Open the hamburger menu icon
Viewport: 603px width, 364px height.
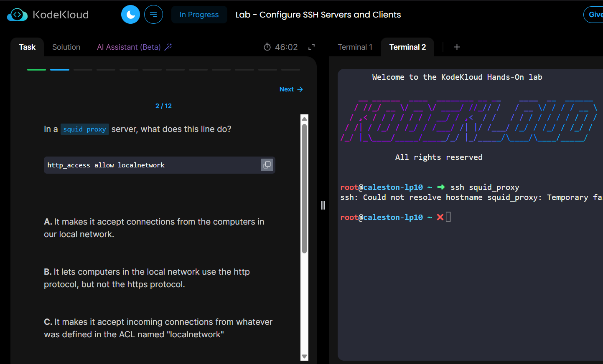[153, 15]
